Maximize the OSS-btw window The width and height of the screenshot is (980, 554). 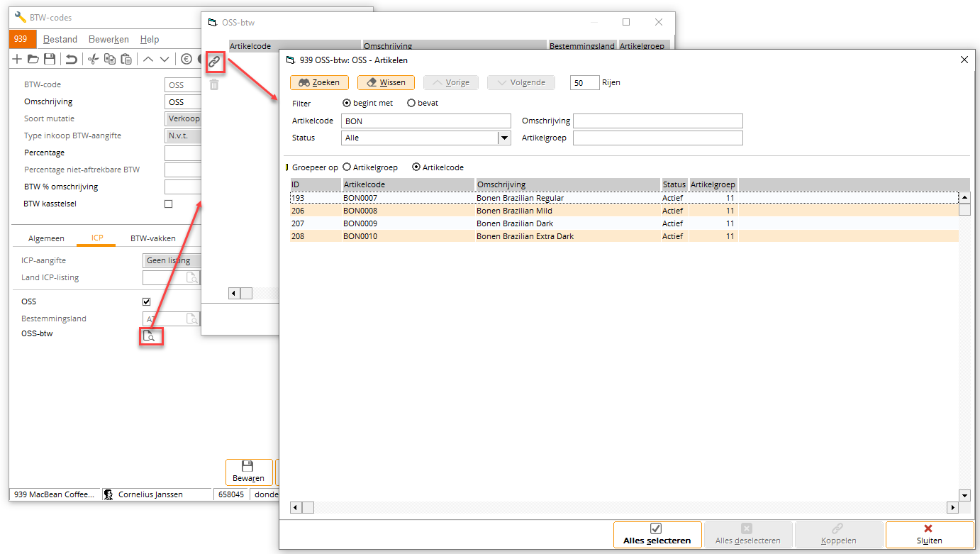click(626, 22)
